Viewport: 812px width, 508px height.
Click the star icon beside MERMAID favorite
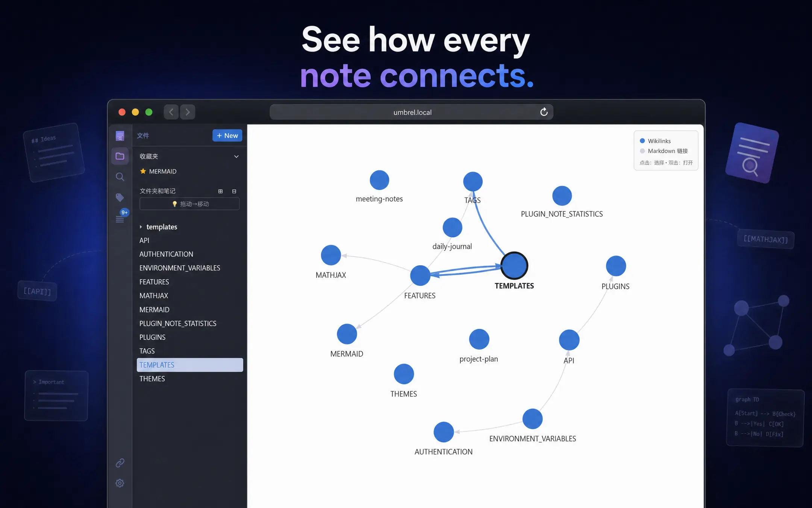tap(143, 171)
